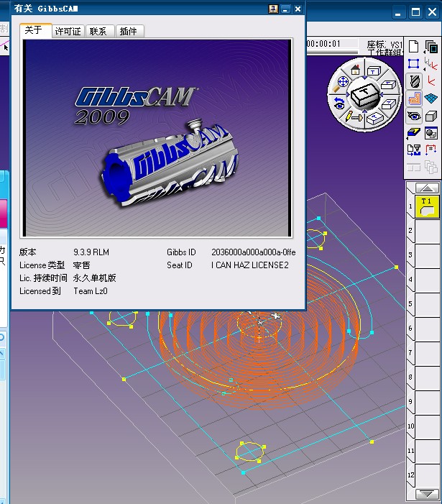Click the GibbsCAM 2009 splash image
The width and height of the screenshot is (442, 504).
156,138
